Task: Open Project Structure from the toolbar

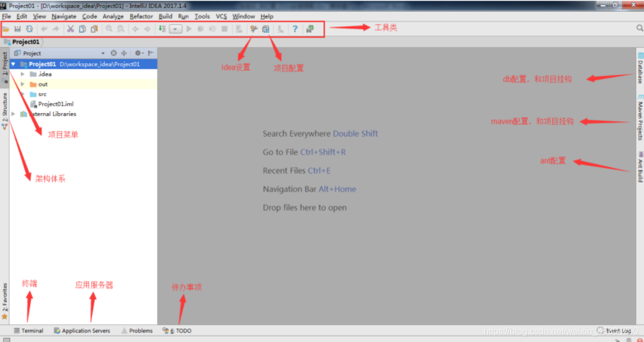Action: point(266,29)
